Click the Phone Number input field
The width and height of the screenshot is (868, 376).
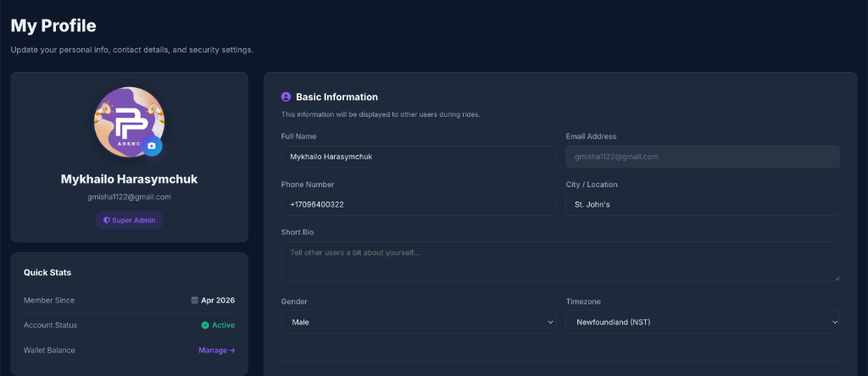tap(418, 204)
